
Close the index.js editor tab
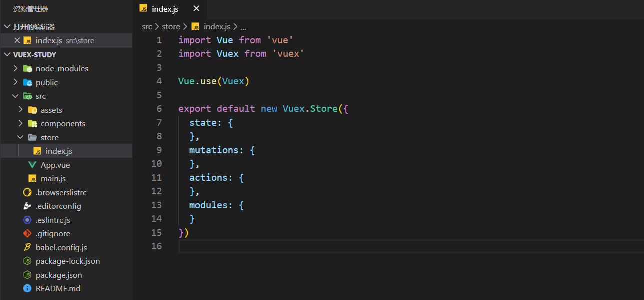tap(196, 8)
